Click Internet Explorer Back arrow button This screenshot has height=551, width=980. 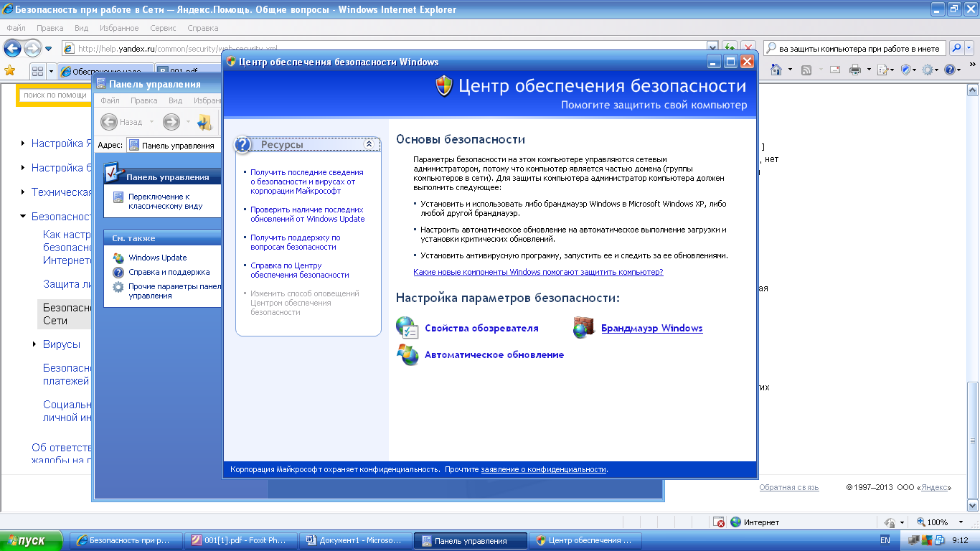12,49
